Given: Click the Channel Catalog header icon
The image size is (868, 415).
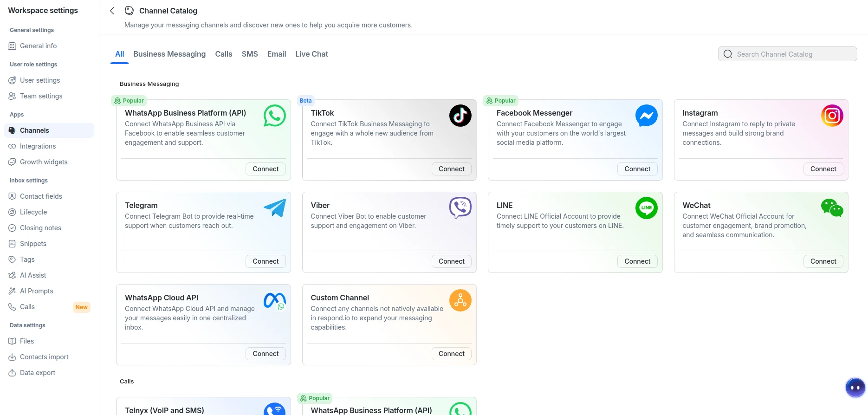Looking at the screenshot, I should [130, 11].
